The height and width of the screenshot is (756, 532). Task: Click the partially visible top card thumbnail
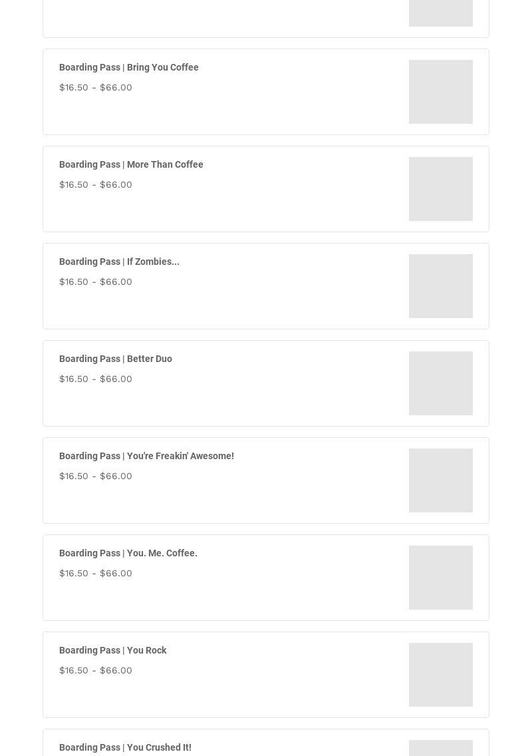[x=441, y=13]
